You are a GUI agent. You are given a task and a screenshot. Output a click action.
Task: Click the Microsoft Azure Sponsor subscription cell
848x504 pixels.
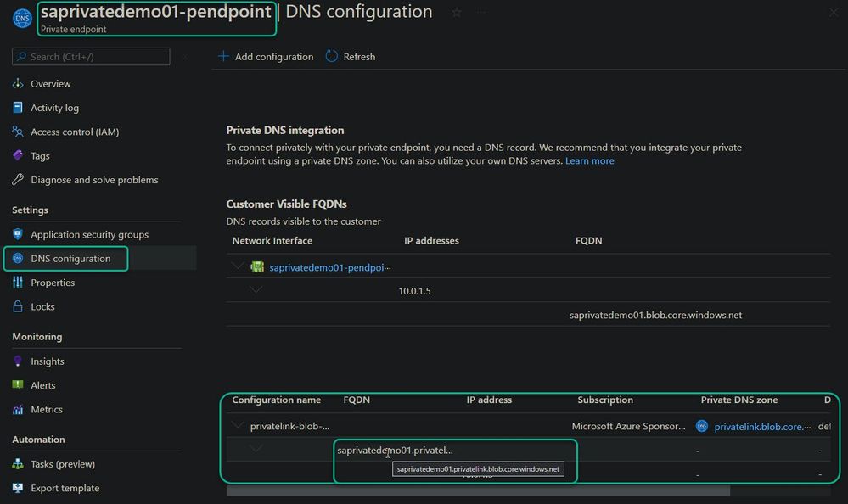(x=628, y=426)
